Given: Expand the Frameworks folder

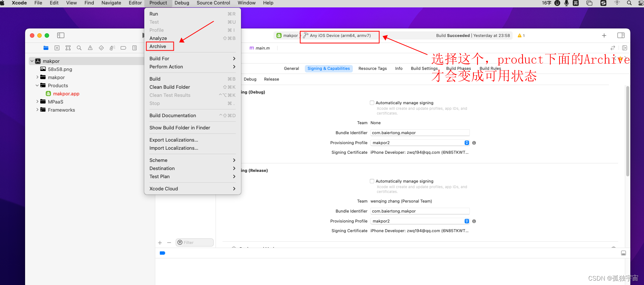Looking at the screenshot, I should coord(37,110).
